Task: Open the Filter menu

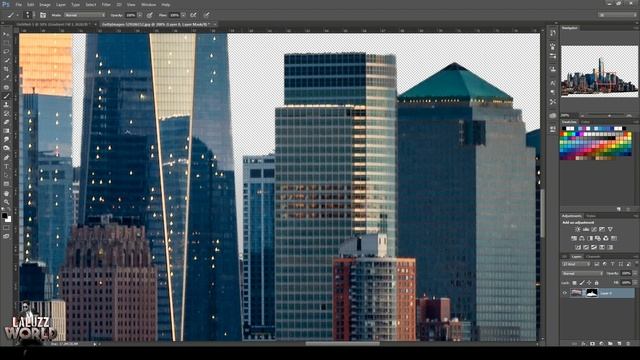Action: pyautogui.click(x=106, y=4)
